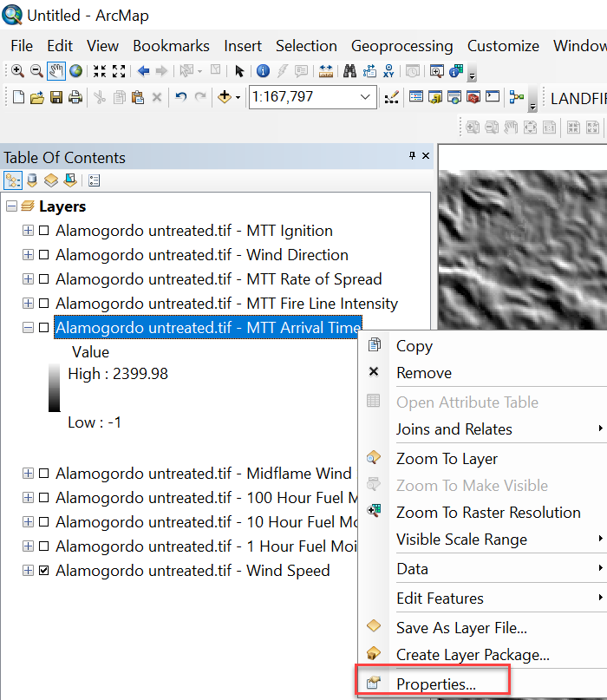Click the Fixed Zoom Out arrows icon

119,70
